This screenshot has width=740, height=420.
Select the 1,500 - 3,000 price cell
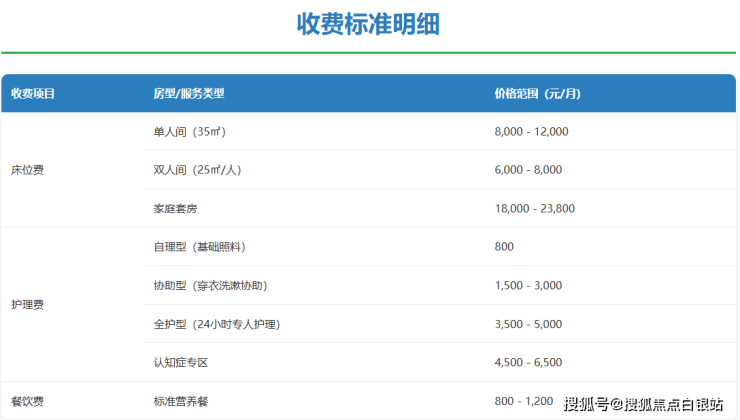click(x=528, y=285)
